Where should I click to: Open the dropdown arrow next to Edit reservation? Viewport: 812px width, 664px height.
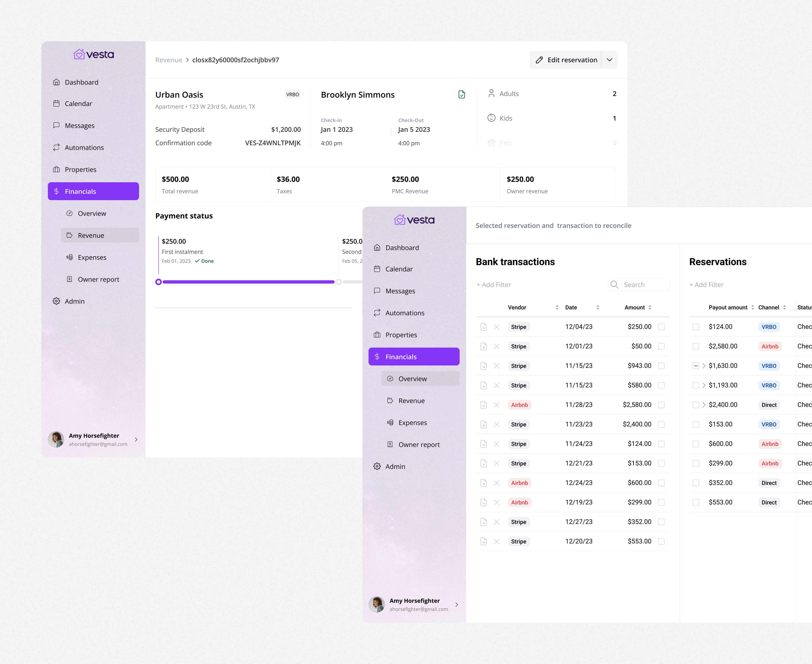[x=609, y=60]
